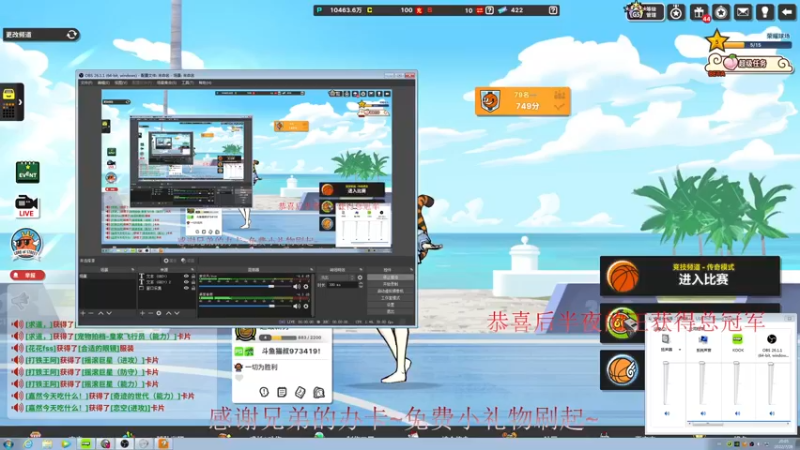Click the gear beside the OBS transition dropdown
The image size is (800, 450).
(x=360, y=278)
